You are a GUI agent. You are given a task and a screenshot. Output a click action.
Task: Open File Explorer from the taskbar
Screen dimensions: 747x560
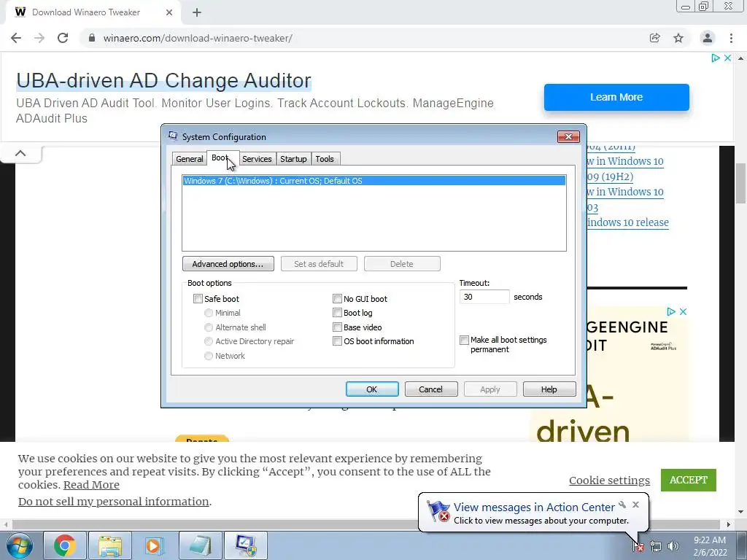(110, 545)
